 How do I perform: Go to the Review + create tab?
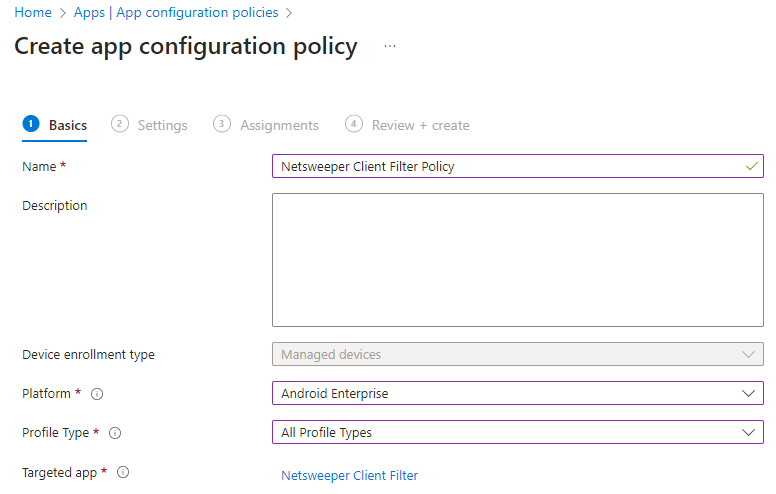(420, 125)
